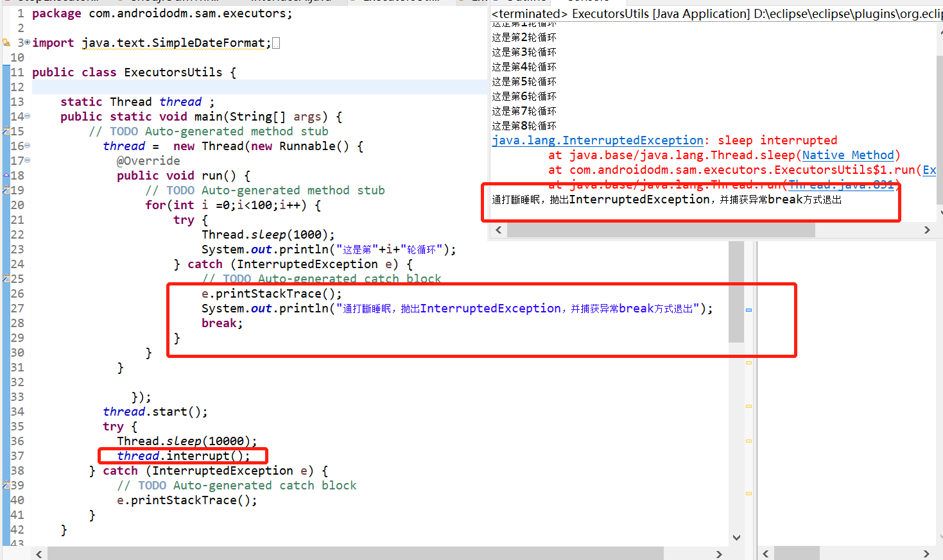Click the @Override annotation on line 17
Image resolution: width=943 pixels, height=560 pixels.
coord(148,161)
